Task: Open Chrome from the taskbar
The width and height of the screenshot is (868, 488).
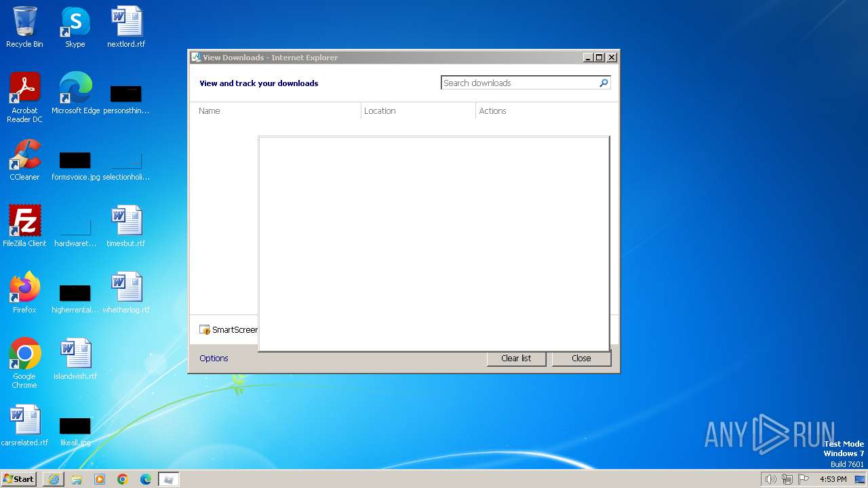Action: click(123, 479)
